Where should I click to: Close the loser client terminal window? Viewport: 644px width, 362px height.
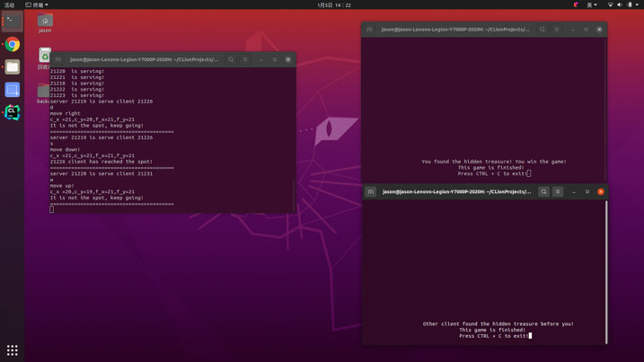click(x=601, y=192)
